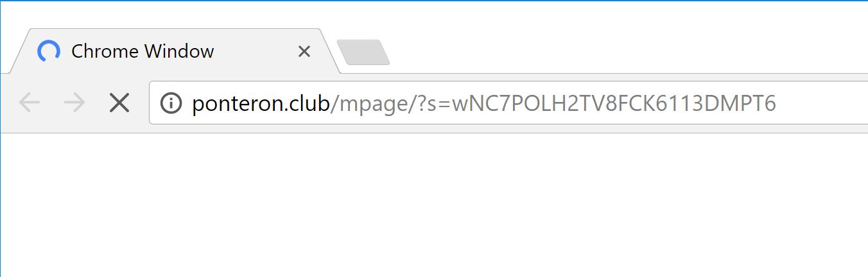Click the empty address bar space after the URL
The width and height of the screenshot is (868, 277).
pyautogui.click(x=822, y=103)
